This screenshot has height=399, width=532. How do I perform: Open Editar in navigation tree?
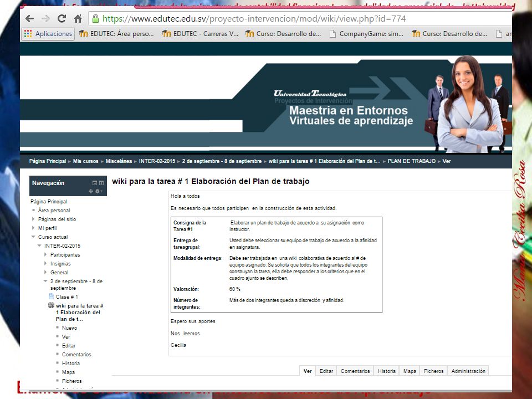tap(69, 346)
